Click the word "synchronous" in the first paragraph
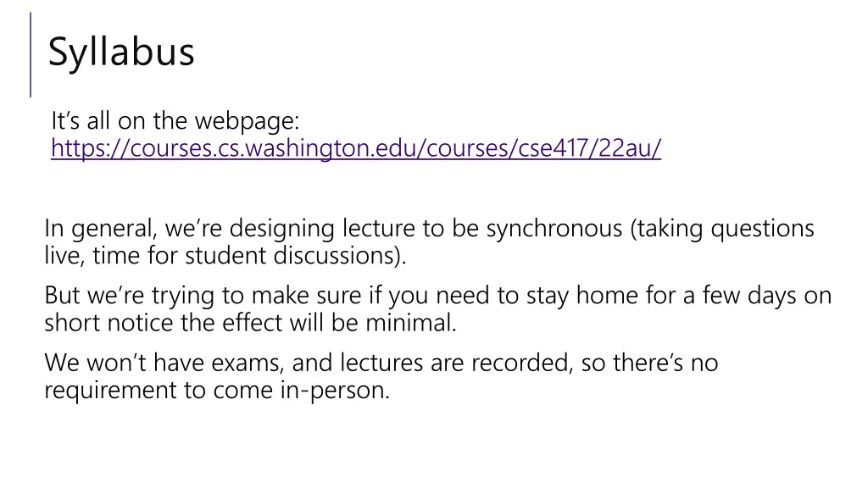The image size is (868, 488). (554, 229)
